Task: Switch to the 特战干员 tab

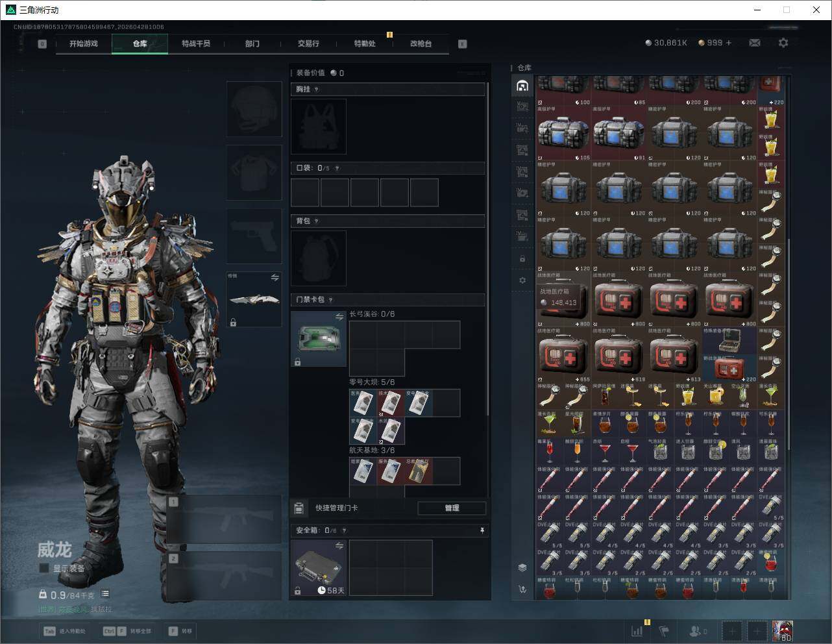Action: [196, 43]
